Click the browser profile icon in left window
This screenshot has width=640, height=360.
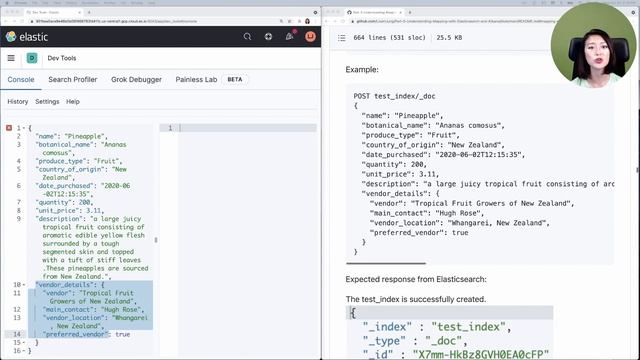coord(307,21)
